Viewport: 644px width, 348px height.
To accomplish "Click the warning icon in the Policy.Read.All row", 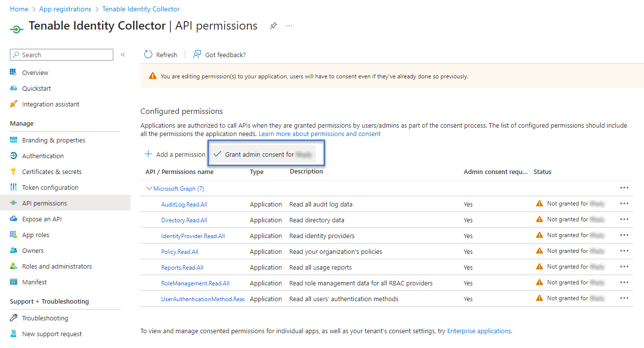I will (540, 251).
